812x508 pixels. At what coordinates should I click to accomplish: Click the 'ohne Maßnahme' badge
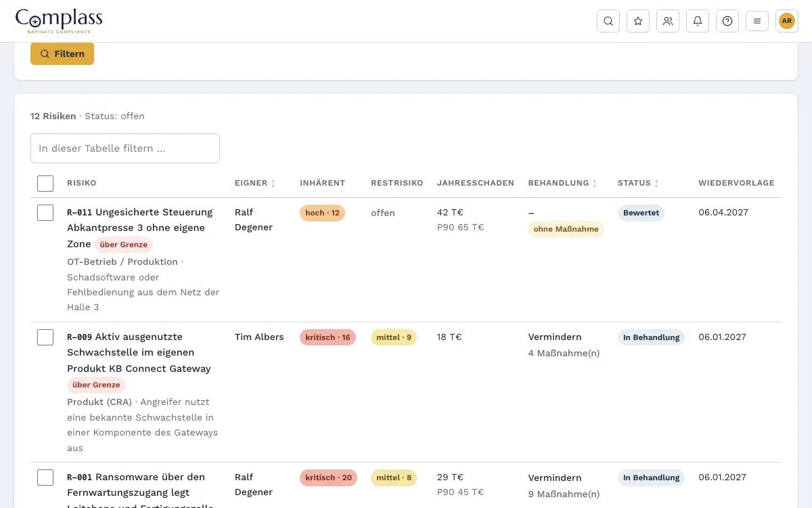pyautogui.click(x=566, y=229)
